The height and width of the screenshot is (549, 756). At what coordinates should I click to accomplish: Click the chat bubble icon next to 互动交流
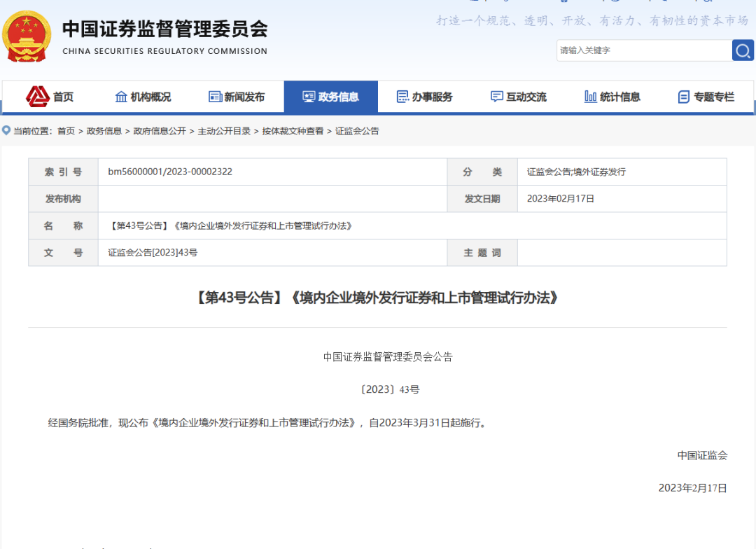coord(496,97)
